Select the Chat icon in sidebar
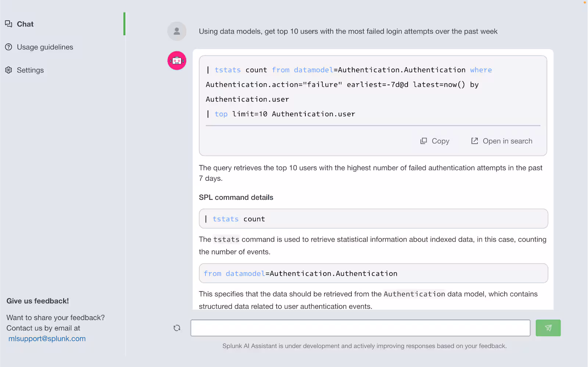The image size is (588, 367). [8, 24]
